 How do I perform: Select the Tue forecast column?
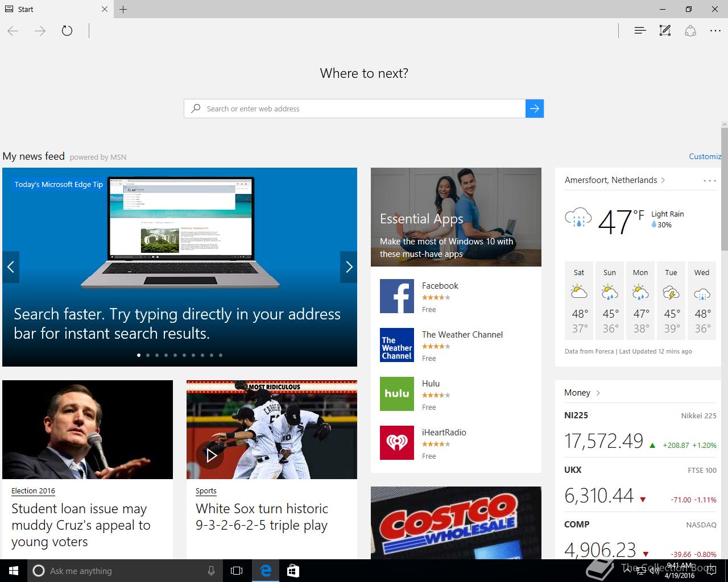(x=671, y=301)
